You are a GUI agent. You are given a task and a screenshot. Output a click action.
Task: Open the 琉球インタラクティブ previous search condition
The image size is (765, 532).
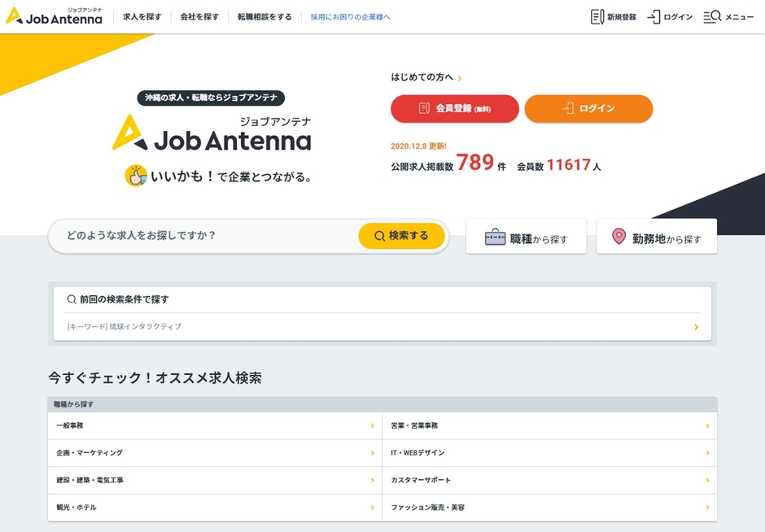(381, 326)
